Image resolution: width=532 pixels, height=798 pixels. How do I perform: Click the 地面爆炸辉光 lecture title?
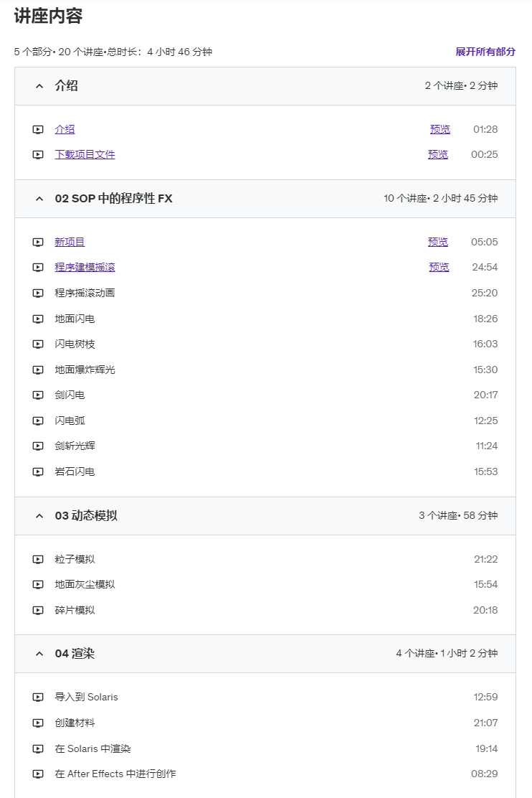coord(85,370)
